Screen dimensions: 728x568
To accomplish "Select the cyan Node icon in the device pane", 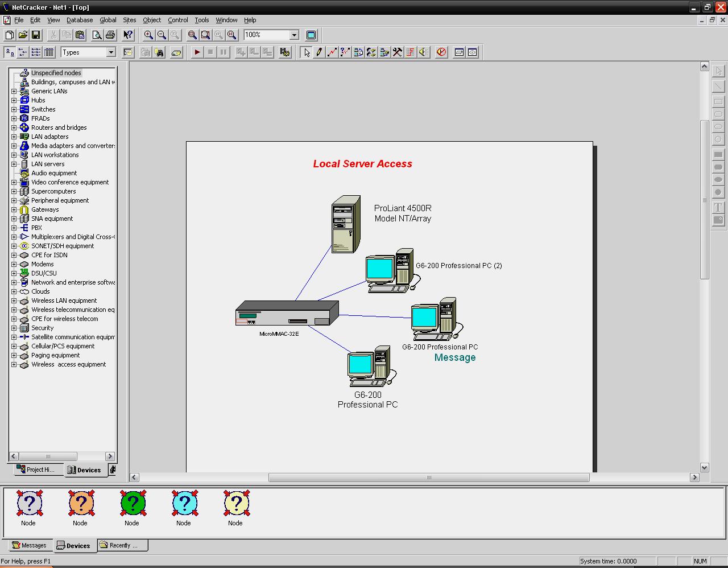I will click(x=184, y=503).
